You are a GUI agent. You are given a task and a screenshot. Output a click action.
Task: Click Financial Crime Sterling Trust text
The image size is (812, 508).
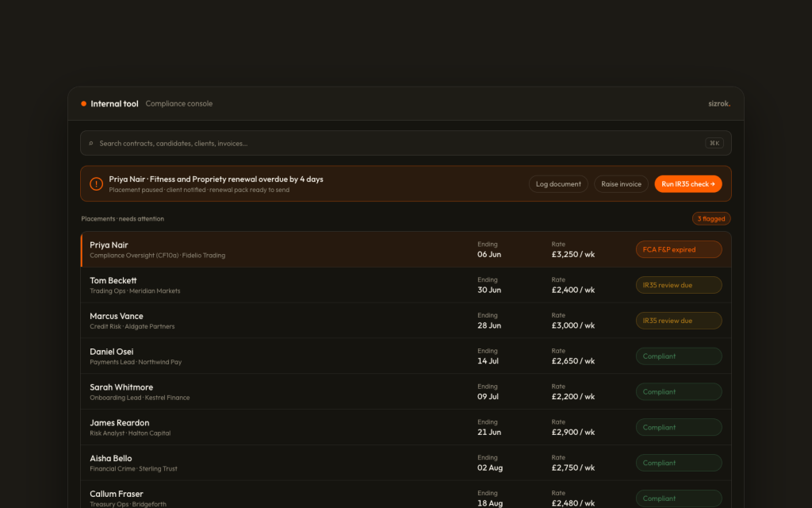(x=133, y=468)
